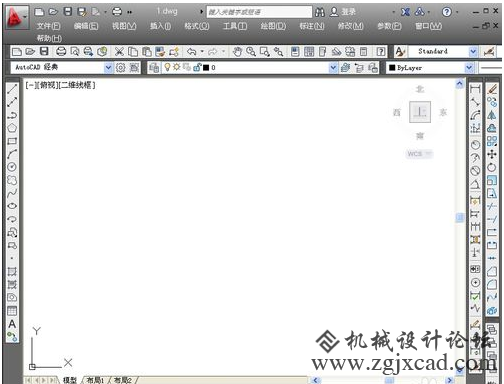Screen dimensions: 504x384
Task: Open the 工具(T) menu
Action: click(x=235, y=26)
